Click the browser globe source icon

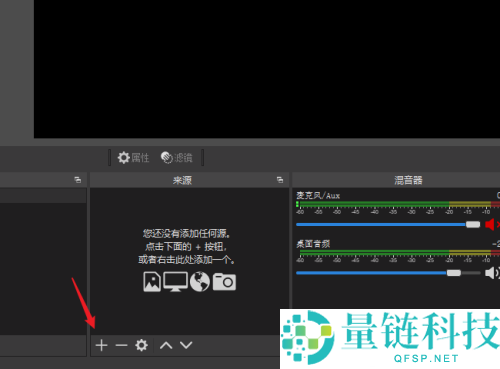(x=200, y=282)
